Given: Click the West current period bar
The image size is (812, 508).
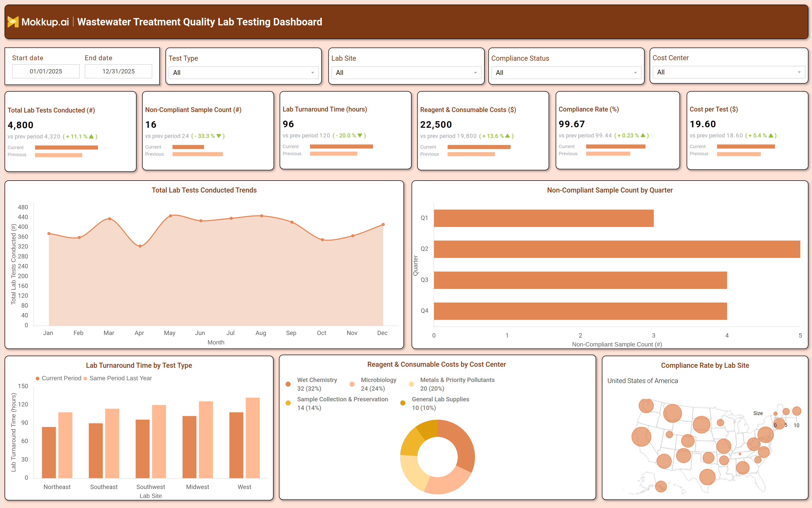Looking at the screenshot, I should [236, 445].
